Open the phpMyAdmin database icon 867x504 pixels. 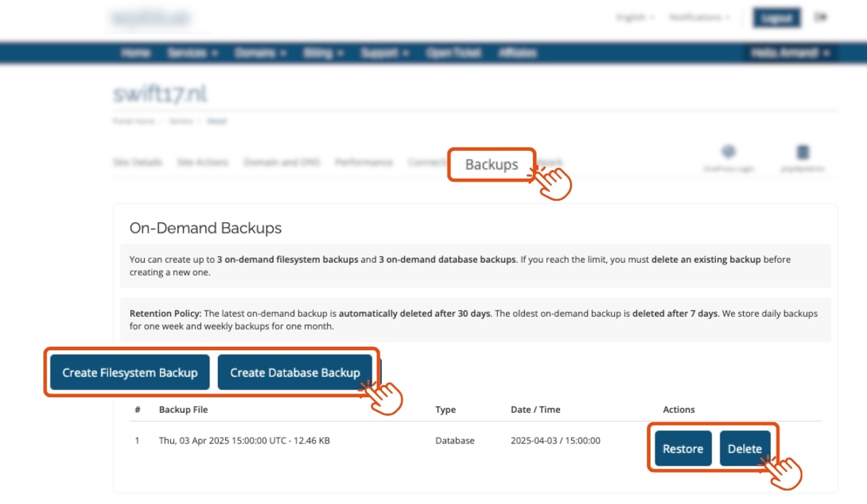pos(802,153)
